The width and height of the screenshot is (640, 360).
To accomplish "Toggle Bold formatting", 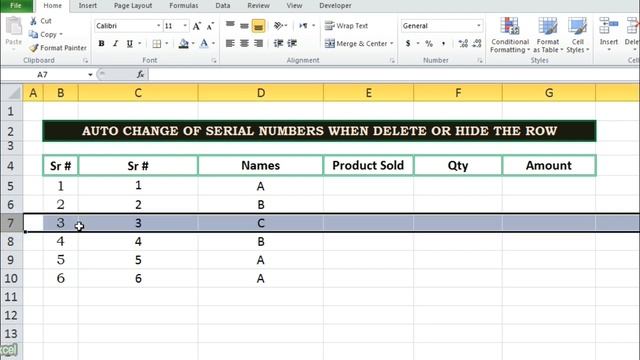I will [x=101, y=43].
